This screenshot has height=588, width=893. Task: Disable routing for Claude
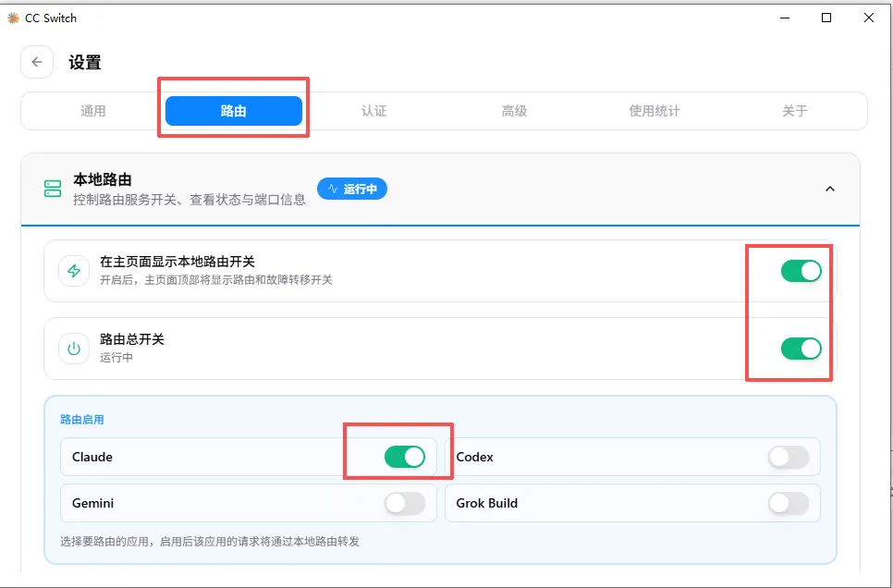[405, 457]
